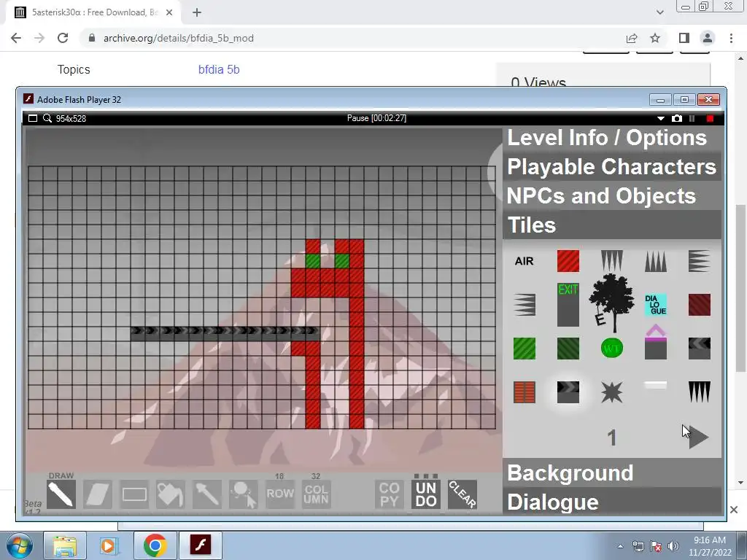Click the recorder fullscreen rectangle icon
Image resolution: width=747 pixels, height=560 pixels.
[32, 118]
